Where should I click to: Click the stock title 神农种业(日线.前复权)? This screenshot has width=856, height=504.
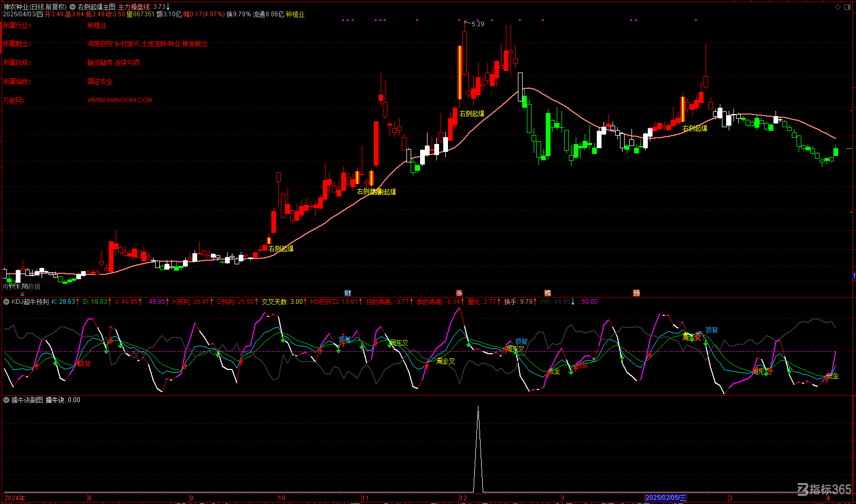point(35,7)
